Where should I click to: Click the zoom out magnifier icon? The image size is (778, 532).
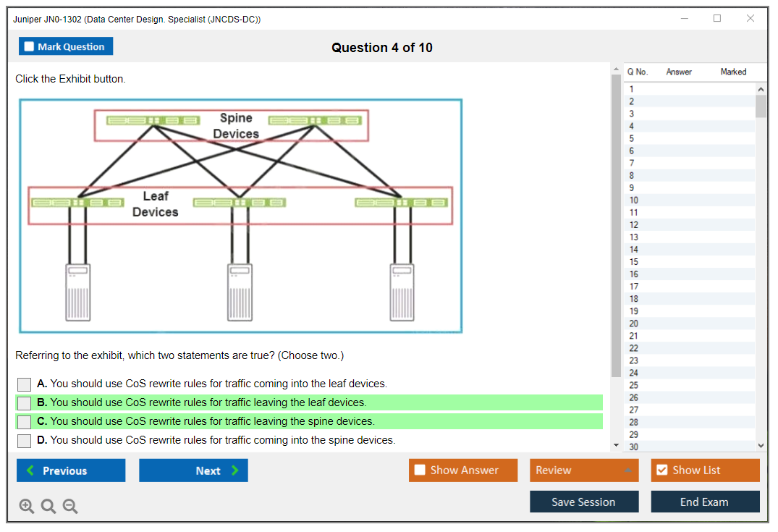coord(70,507)
